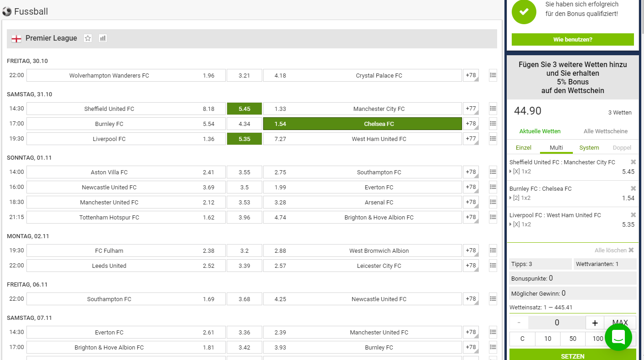
Task: Open match details list icon for Sheffield United row
Action: point(493,109)
